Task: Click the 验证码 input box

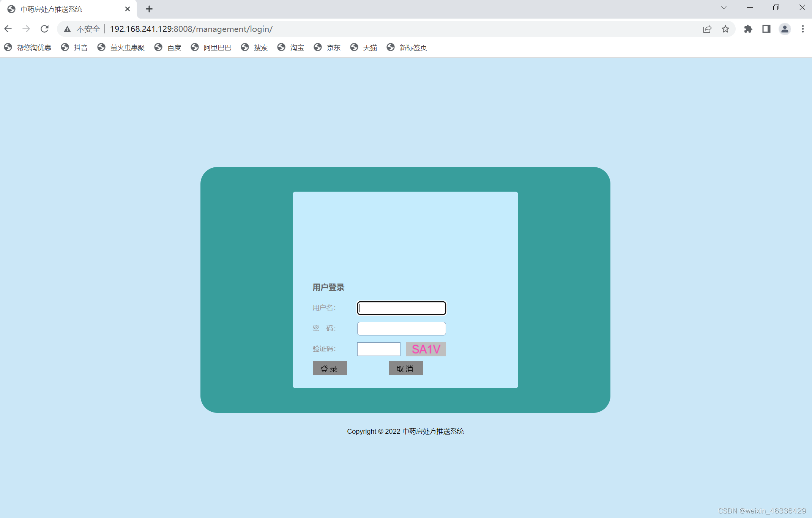Action: tap(378, 349)
